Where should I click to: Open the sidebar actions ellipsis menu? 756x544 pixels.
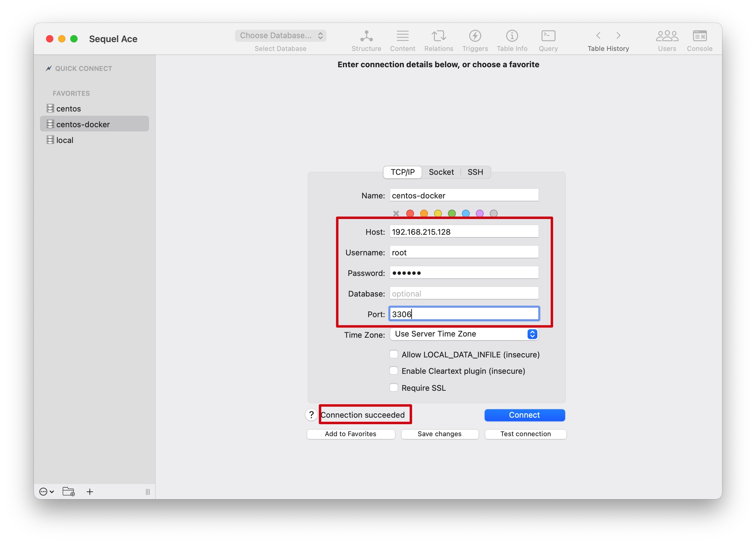pos(46,492)
